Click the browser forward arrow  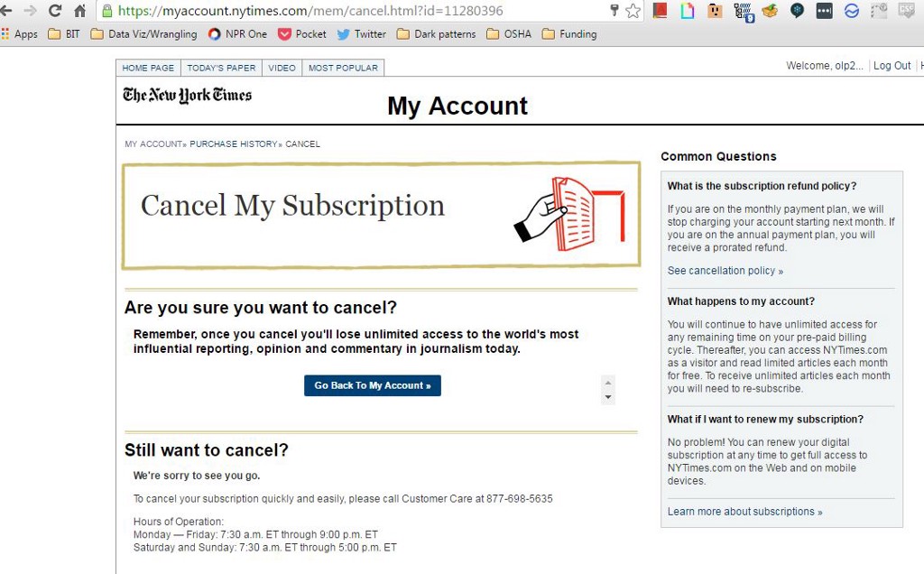point(30,11)
